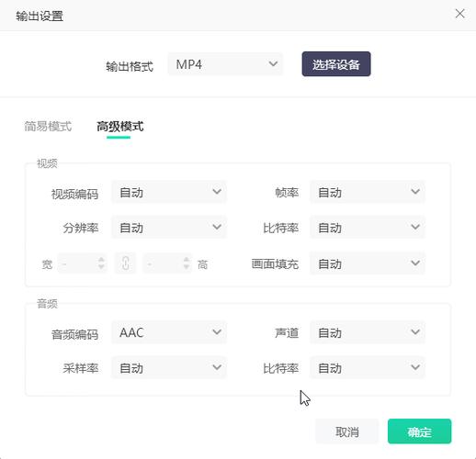The width and height of the screenshot is (476, 459).
Task: Open the 采样率 dropdown
Action: (169, 367)
